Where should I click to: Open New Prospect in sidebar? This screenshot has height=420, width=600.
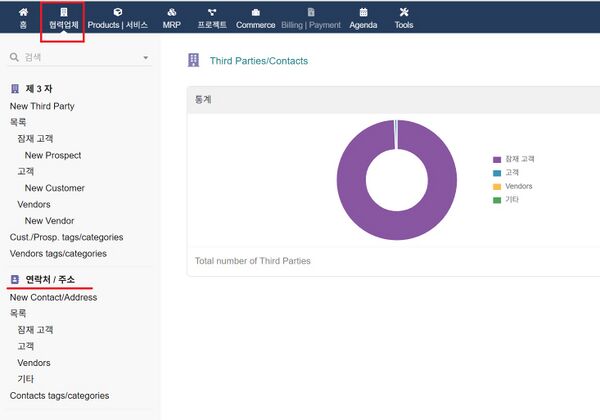click(x=53, y=155)
